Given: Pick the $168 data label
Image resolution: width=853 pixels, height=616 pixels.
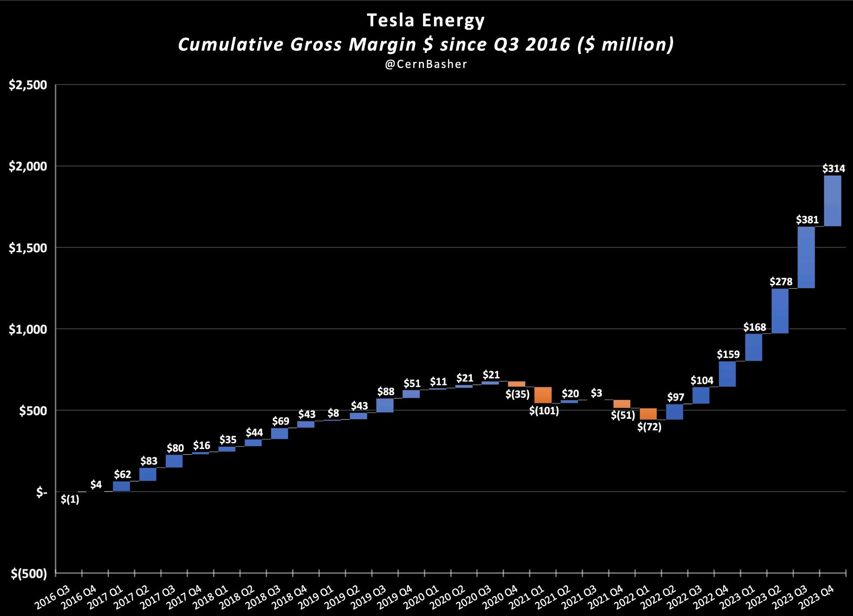Looking at the screenshot, I should 755,327.
